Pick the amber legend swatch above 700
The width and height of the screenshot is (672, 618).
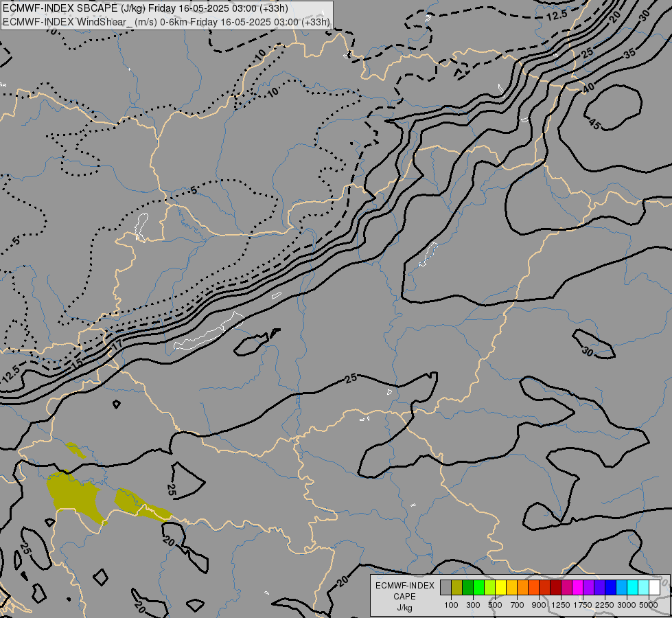pyautogui.click(x=511, y=587)
